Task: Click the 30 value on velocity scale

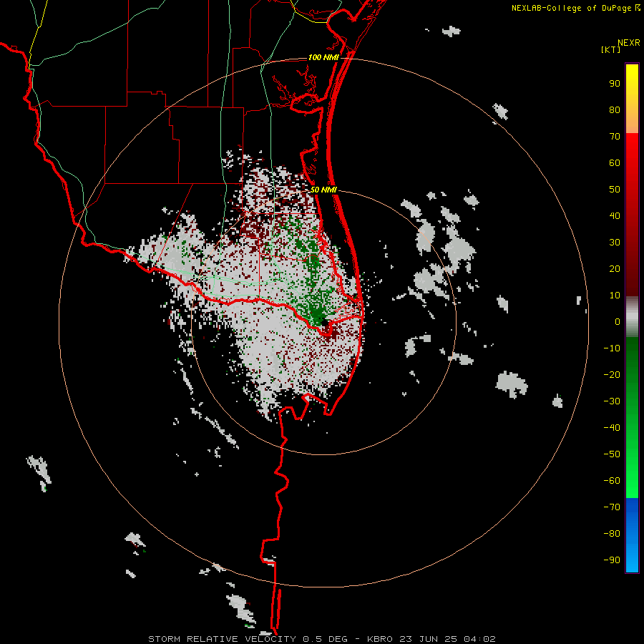Action: (615, 243)
